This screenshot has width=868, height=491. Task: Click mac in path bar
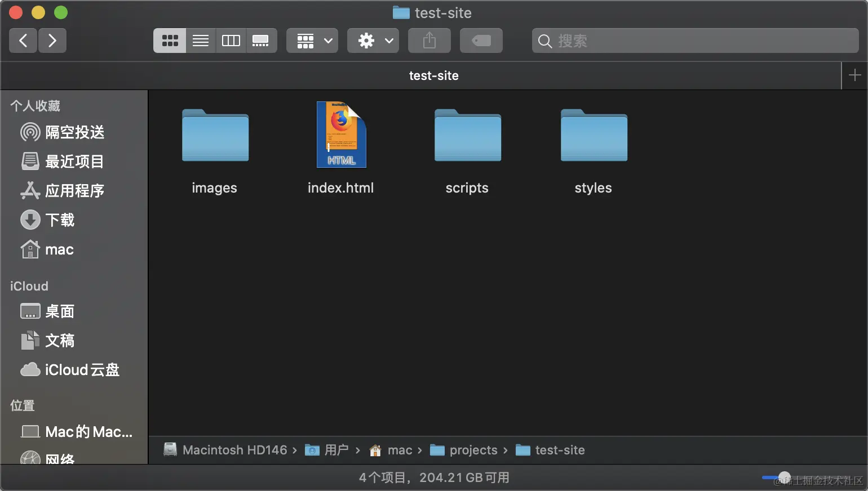point(391,450)
